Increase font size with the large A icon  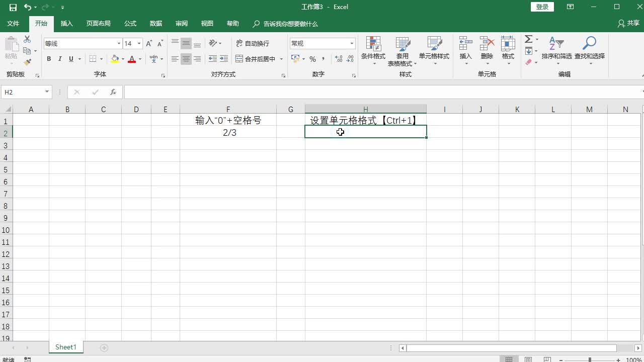point(149,44)
